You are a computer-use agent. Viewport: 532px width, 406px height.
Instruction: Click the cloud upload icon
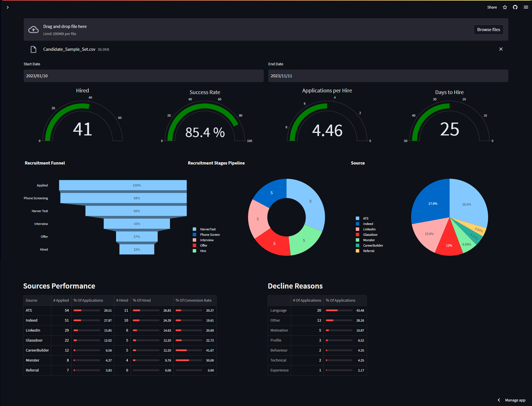click(x=33, y=30)
